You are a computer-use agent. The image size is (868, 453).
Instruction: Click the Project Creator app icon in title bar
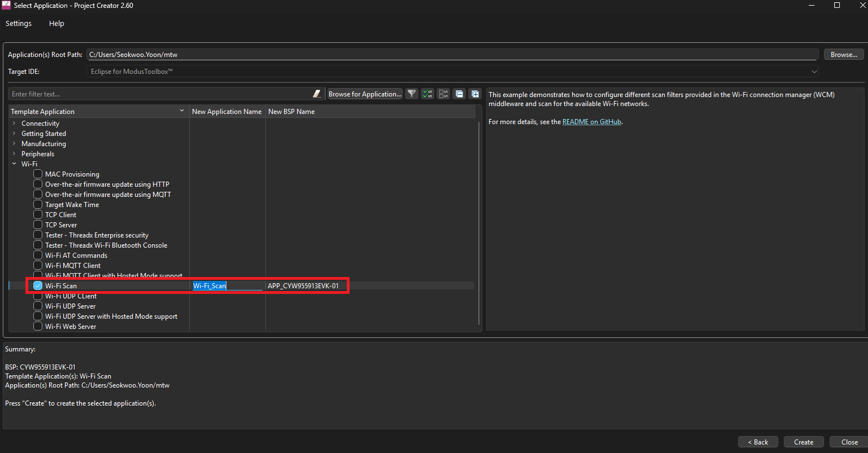point(6,6)
